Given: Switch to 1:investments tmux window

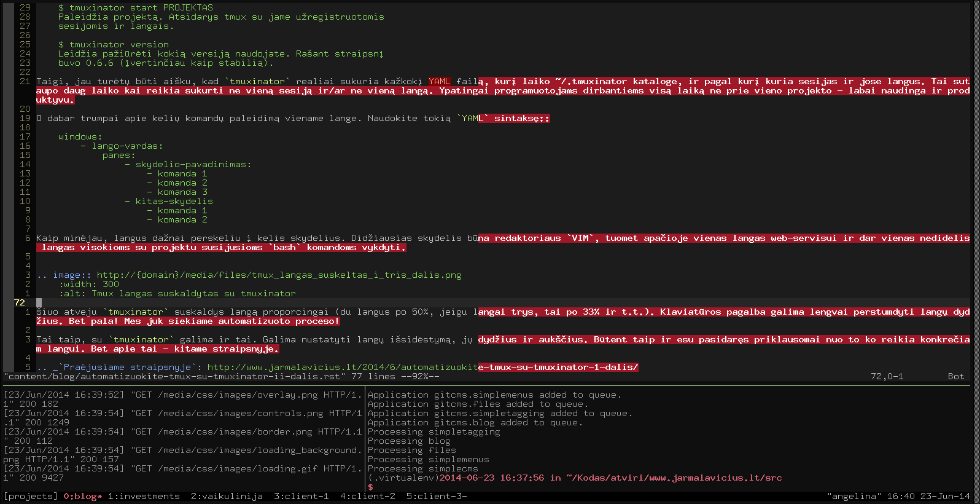Looking at the screenshot, I should tap(144, 496).
